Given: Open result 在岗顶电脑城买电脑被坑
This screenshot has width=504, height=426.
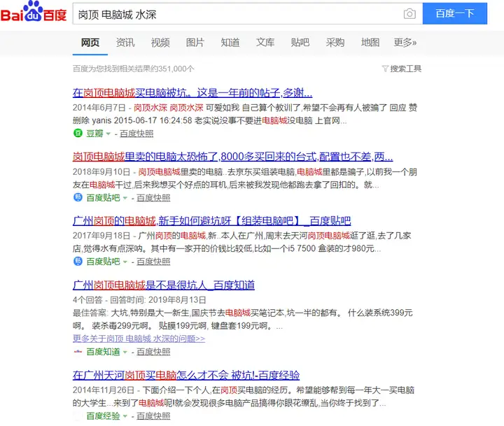Looking at the screenshot, I should point(192,93).
